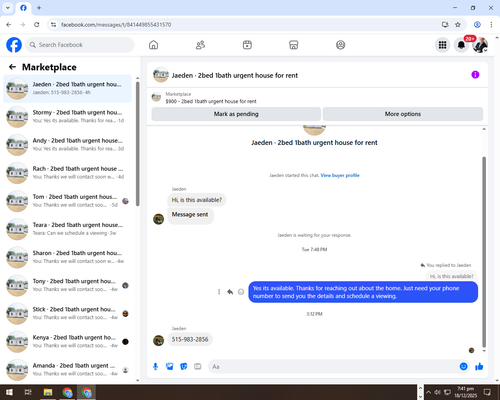Image resolution: width=500 pixels, height=400 pixels.
Task: Click the chat messages scrollbar
Action: 484,252
